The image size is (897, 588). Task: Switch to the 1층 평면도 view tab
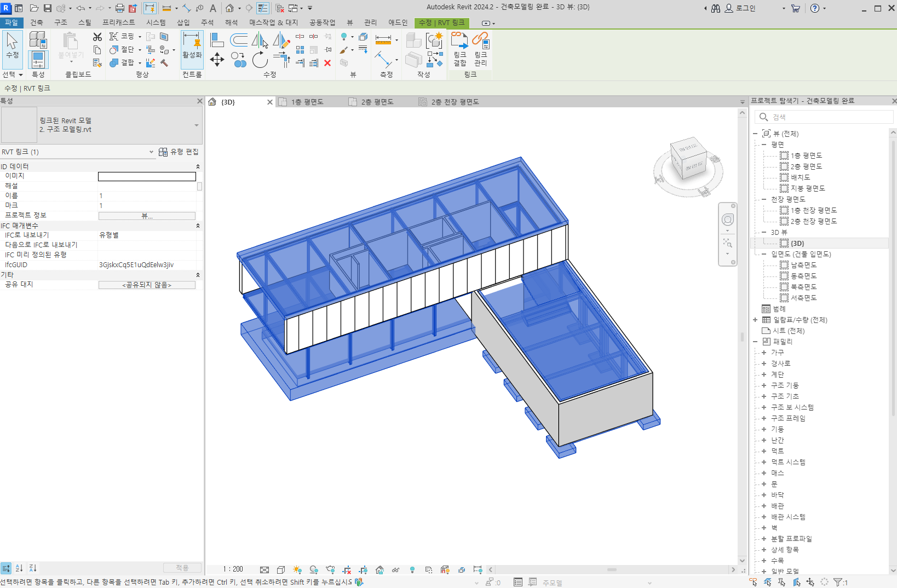point(307,102)
